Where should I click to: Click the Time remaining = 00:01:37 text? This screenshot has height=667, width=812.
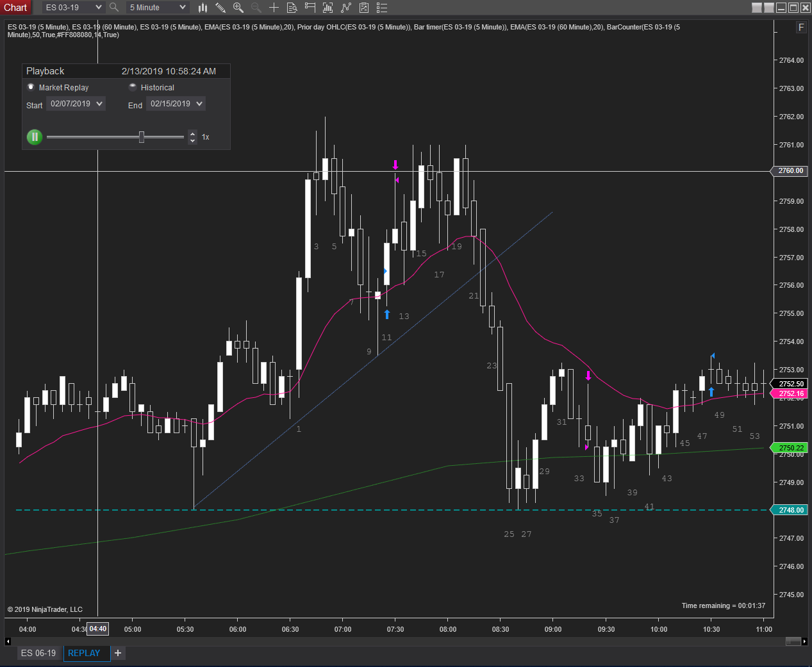pos(724,605)
